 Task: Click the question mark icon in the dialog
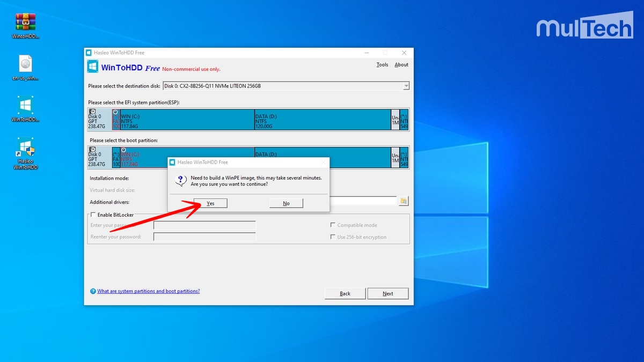pos(181,180)
